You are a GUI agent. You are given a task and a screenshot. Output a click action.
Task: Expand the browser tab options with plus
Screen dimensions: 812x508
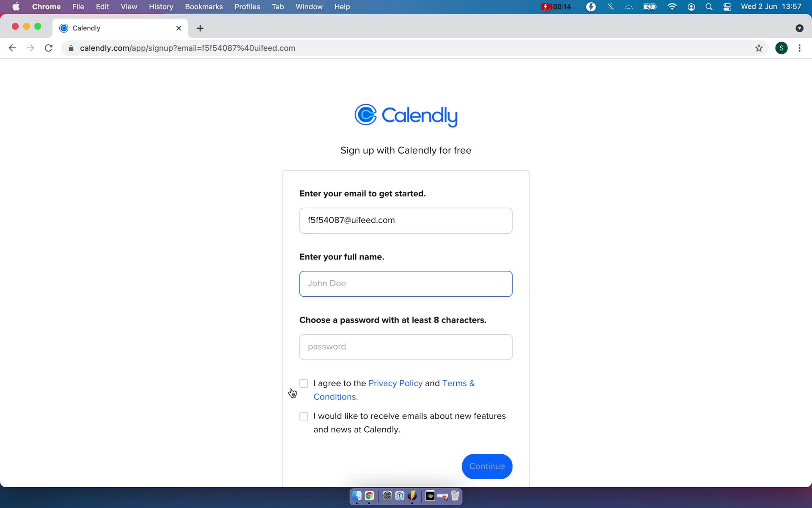click(x=200, y=28)
